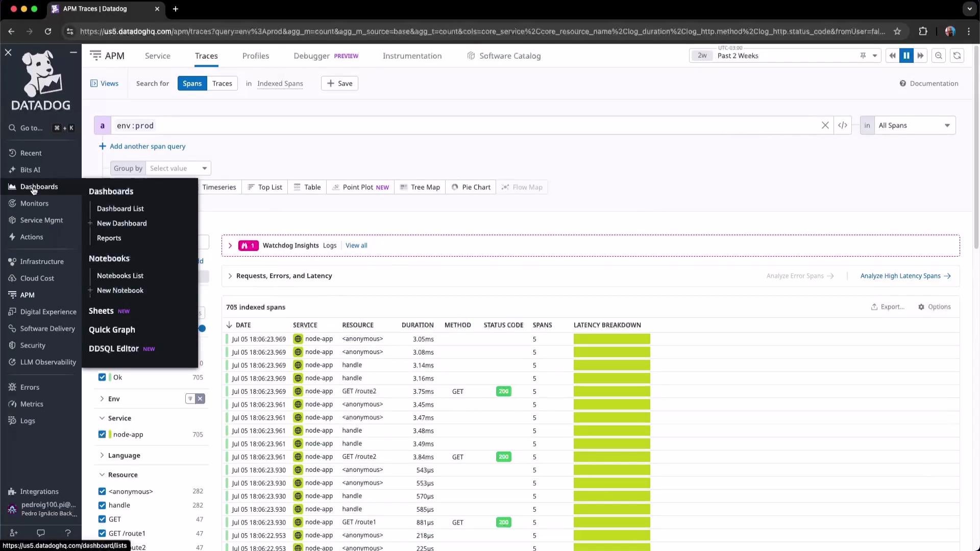Viewport: 980px width, 551px height.
Task: Pause live time updates
Action: click(x=906, y=56)
